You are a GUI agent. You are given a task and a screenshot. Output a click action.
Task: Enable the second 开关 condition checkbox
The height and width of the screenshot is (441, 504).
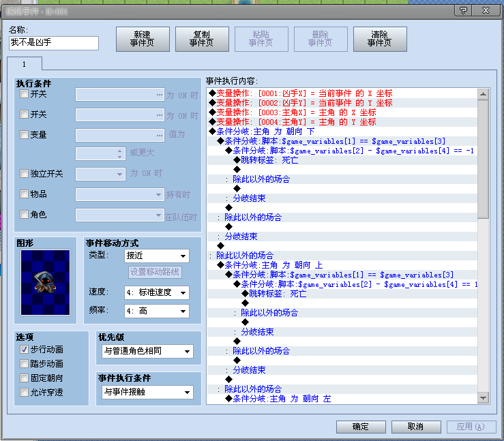click(24, 115)
